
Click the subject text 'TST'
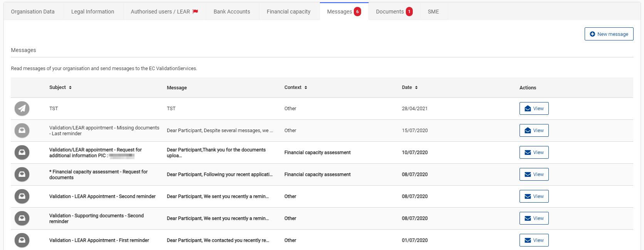pos(54,109)
